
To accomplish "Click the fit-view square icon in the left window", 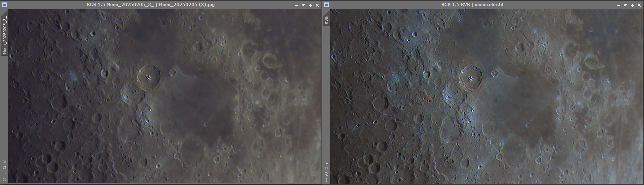I will click(4, 168).
